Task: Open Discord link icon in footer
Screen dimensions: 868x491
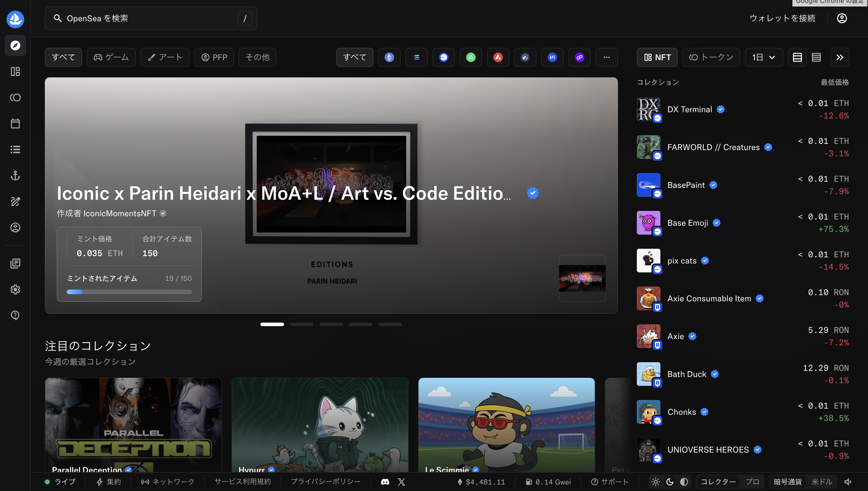Action: [385, 482]
